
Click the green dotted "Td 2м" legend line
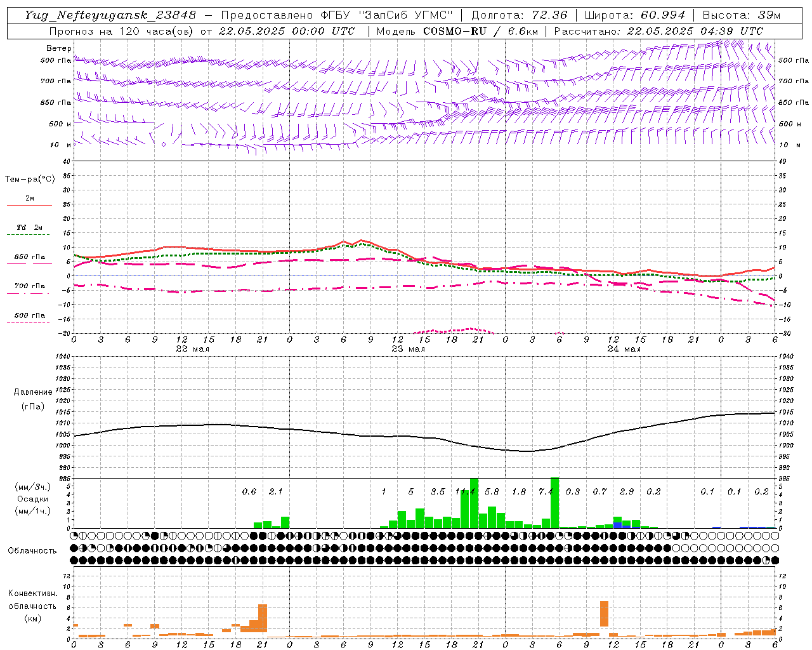[x=29, y=235]
